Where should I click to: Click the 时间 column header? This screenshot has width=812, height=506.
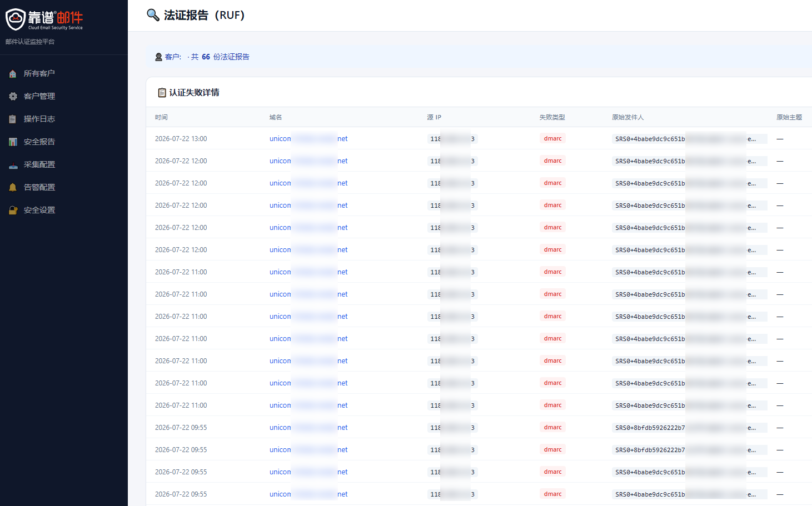pyautogui.click(x=161, y=117)
